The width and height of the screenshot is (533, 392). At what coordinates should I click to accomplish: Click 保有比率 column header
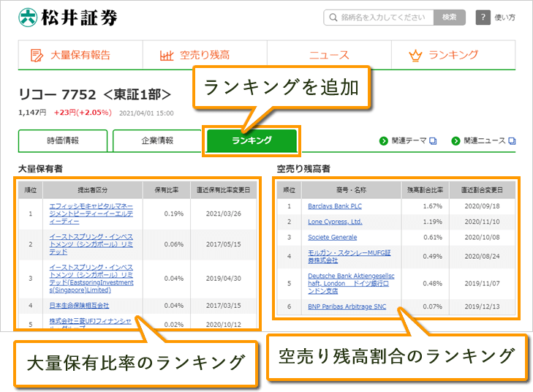[x=167, y=190]
